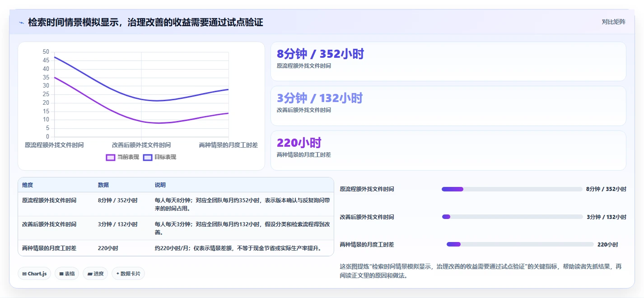Click the description starting 每人每天8分钟
The height and width of the screenshot is (298, 644).
(242, 204)
